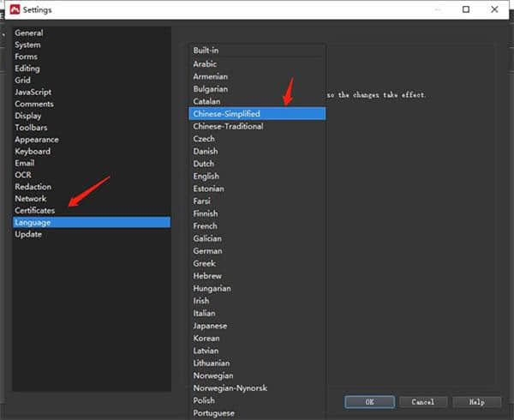Image resolution: width=514 pixels, height=420 pixels.
Task: Select the Language category in sidebar
Action: pyautogui.click(x=33, y=222)
